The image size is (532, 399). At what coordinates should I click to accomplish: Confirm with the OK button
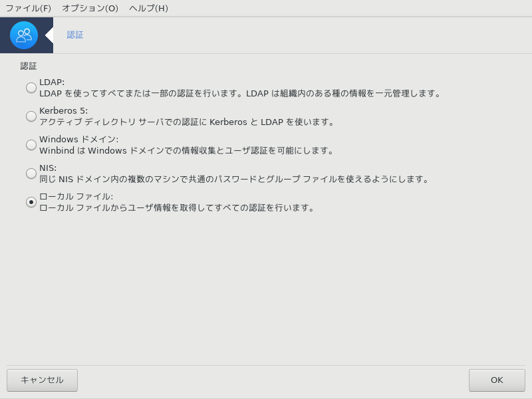point(497,380)
